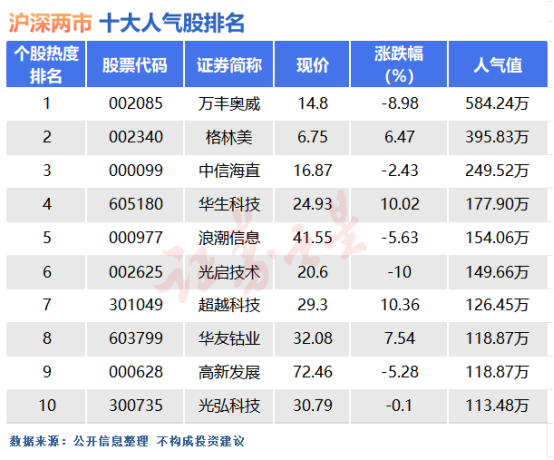Click the 584.24万 popularity value
This screenshot has height=460, width=554.
click(x=497, y=104)
